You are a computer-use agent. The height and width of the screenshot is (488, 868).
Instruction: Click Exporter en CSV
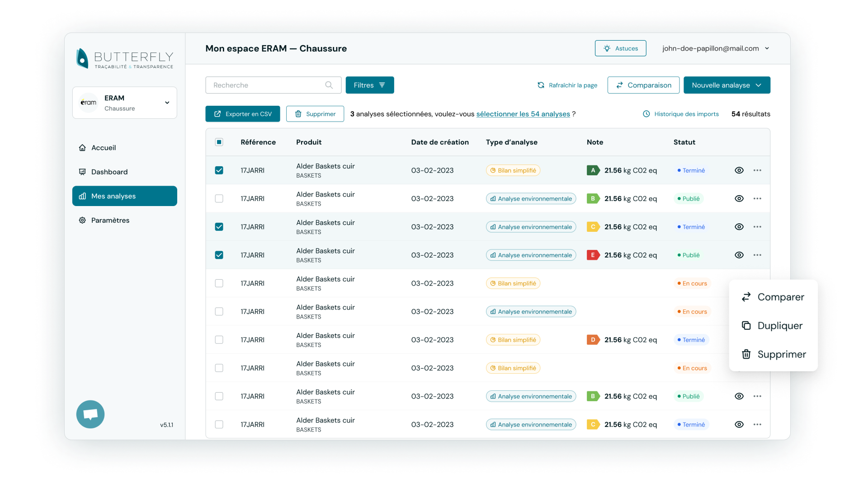click(243, 114)
